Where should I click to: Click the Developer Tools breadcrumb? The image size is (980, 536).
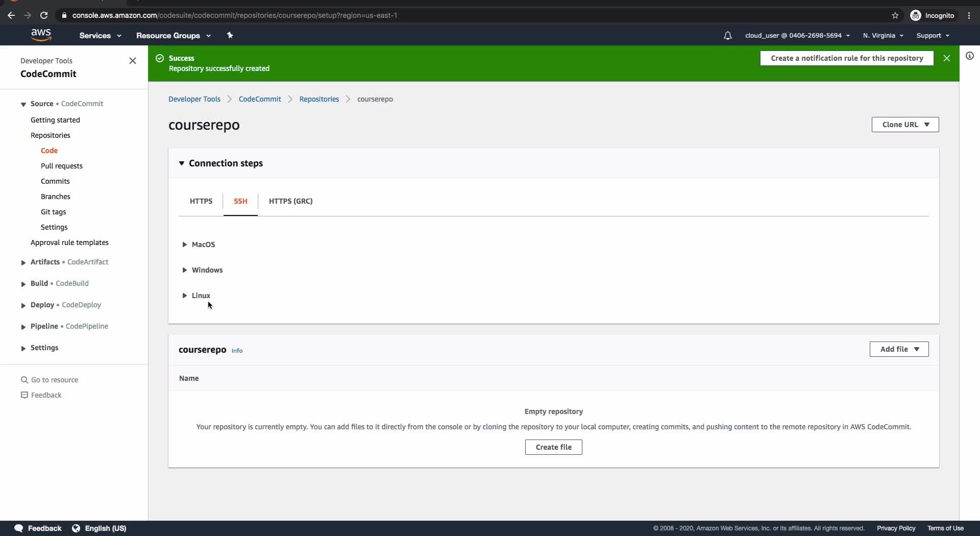click(194, 99)
